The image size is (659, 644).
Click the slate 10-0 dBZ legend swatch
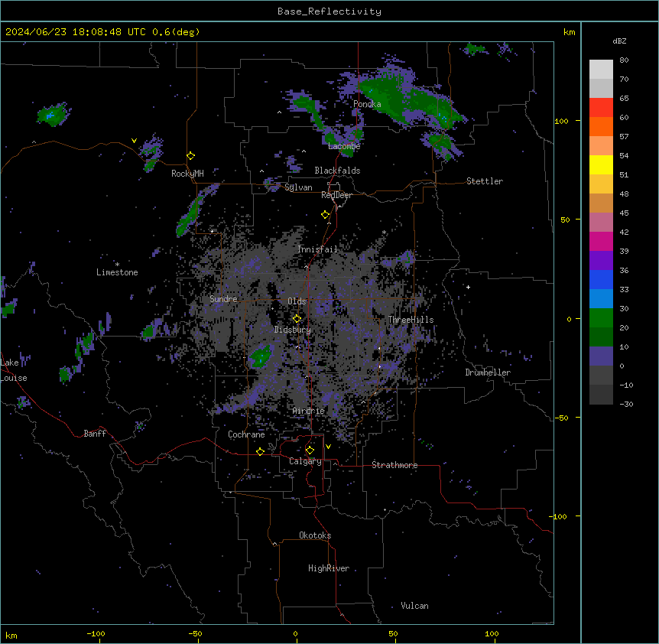(601, 356)
